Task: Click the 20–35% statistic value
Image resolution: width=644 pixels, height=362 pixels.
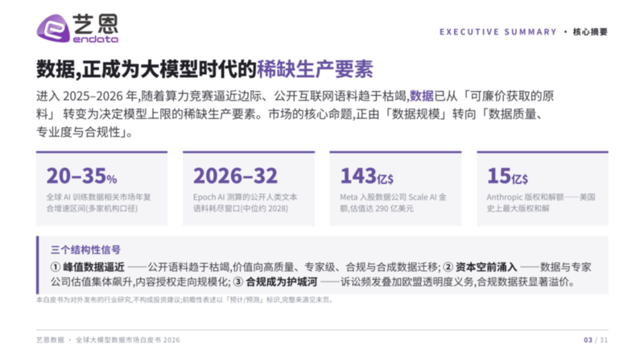Action: pos(82,176)
